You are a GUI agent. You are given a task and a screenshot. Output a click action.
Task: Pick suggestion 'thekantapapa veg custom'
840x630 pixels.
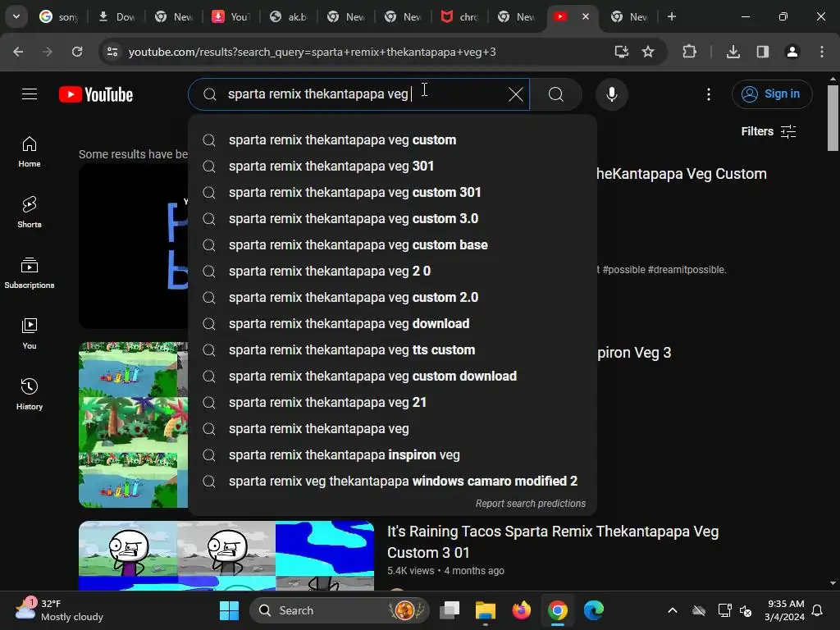tap(392, 139)
